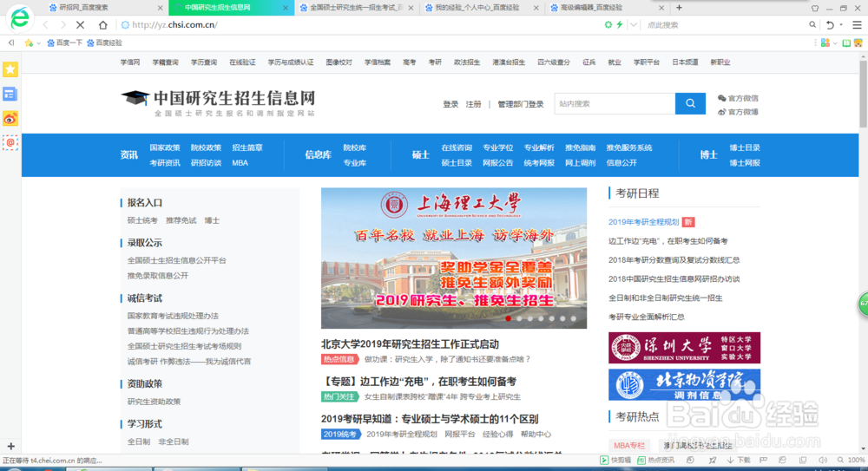Click the undo closed-tab arrow icon

[830, 25]
